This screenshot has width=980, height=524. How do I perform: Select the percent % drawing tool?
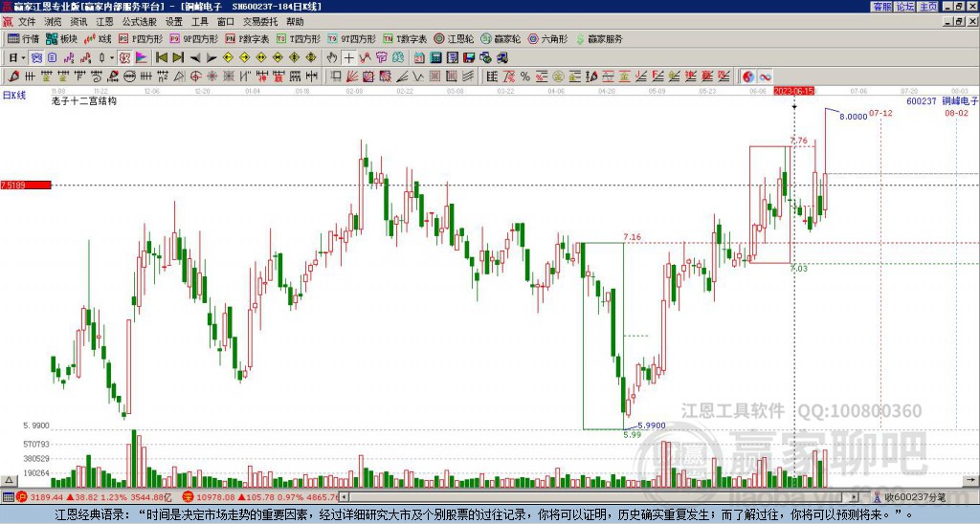525,76
